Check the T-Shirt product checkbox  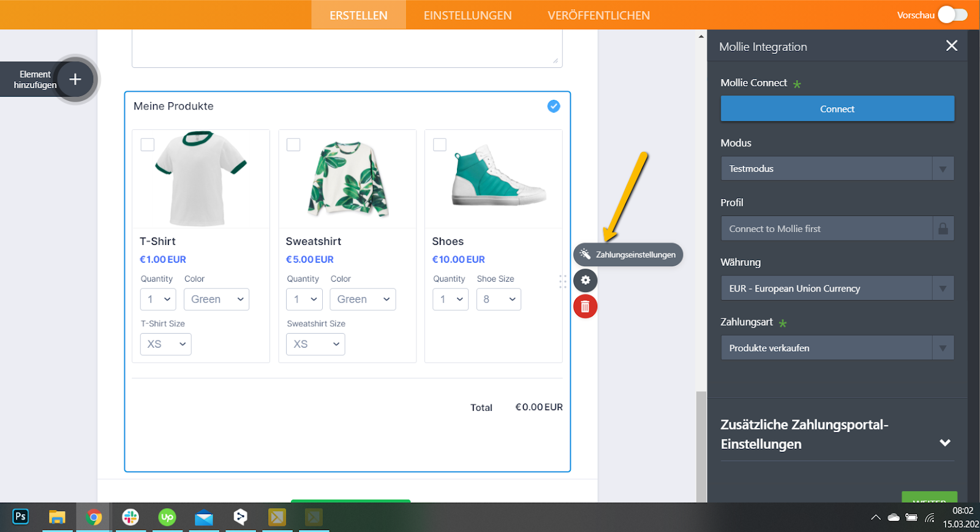148,144
